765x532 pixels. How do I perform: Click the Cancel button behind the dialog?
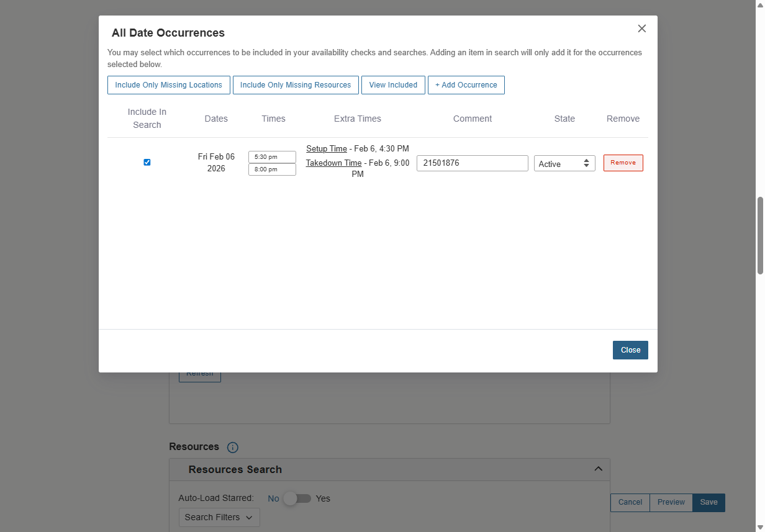pos(630,502)
